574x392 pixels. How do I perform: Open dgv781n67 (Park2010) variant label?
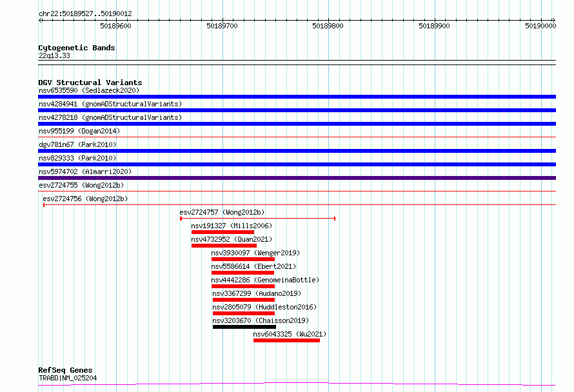pyautogui.click(x=77, y=144)
